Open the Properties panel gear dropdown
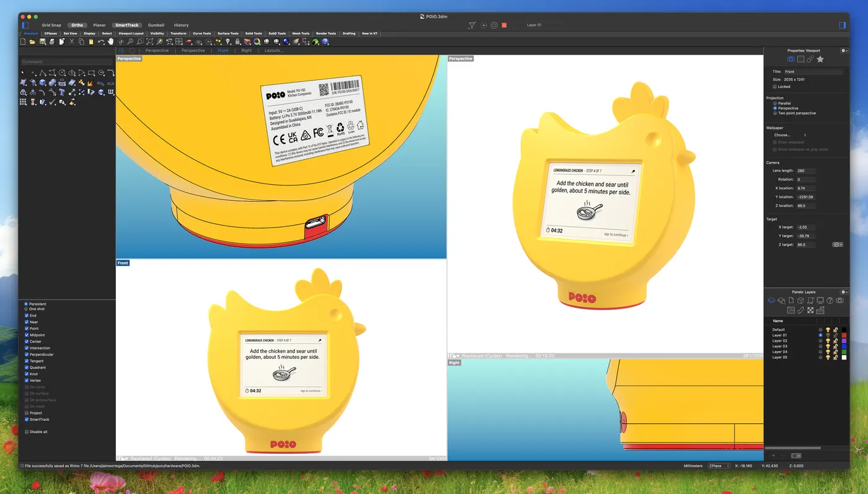Viewport: 868px width, 494px height. click(x=844, y=51)
